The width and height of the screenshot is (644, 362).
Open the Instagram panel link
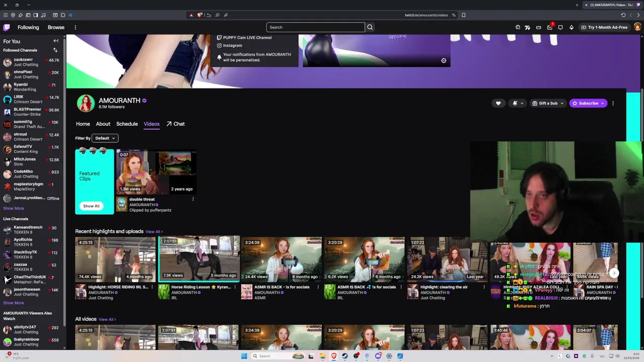pyautogui.click(x=229, y=45)
